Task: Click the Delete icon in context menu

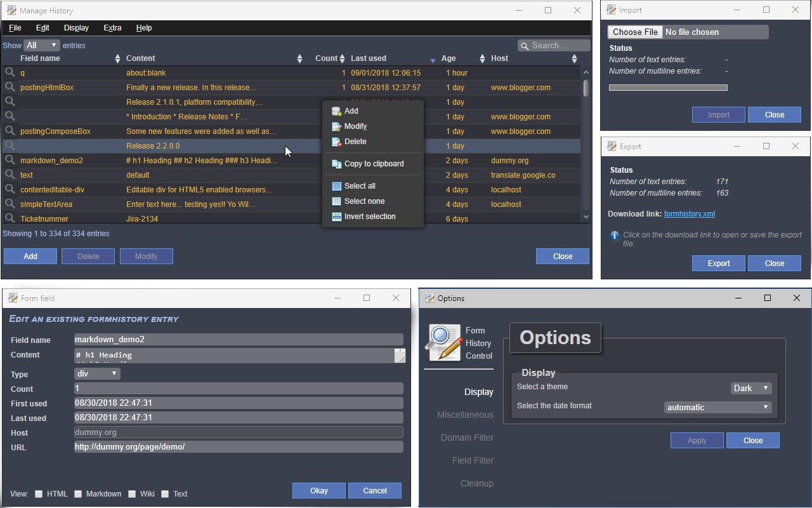Action: point(336,142)
